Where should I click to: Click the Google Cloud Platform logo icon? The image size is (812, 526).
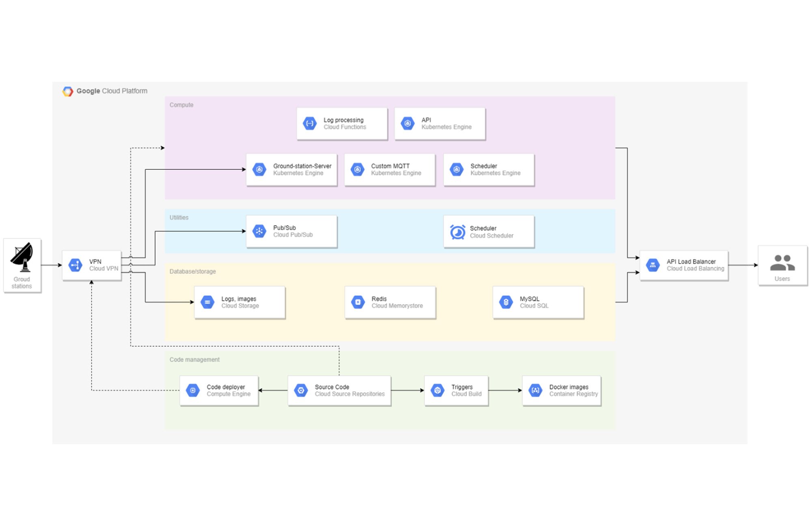(68, 91)
